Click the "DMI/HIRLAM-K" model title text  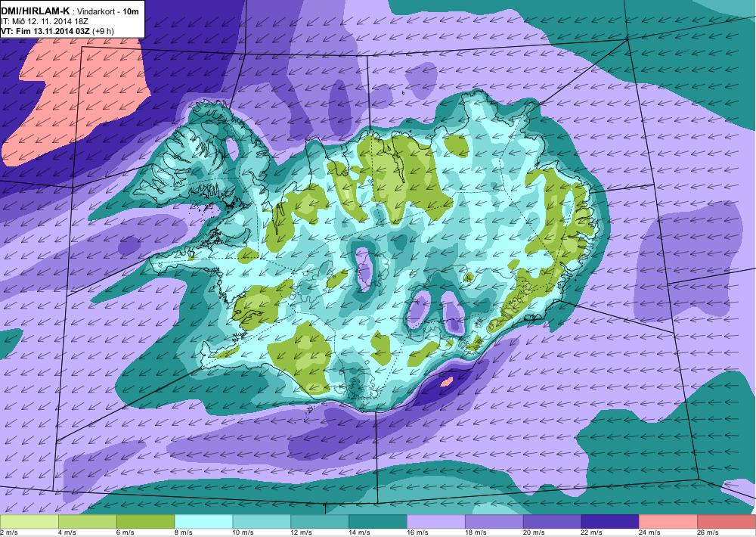click(36, 11)
